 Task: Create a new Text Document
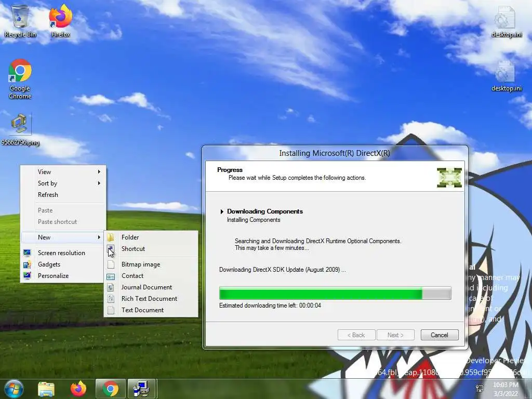pos(151,310)
